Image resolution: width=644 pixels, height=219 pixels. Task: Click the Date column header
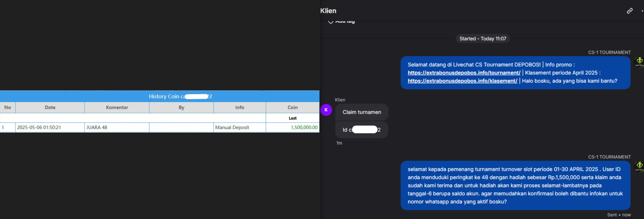[x=50, y=107]
